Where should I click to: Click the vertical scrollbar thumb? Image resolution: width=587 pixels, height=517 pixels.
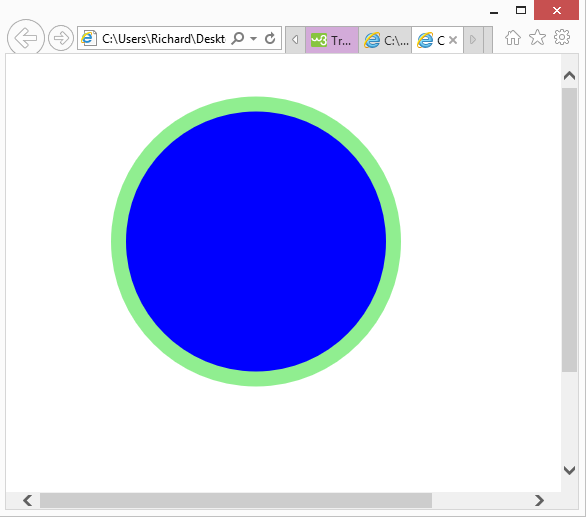click(569, 230)
